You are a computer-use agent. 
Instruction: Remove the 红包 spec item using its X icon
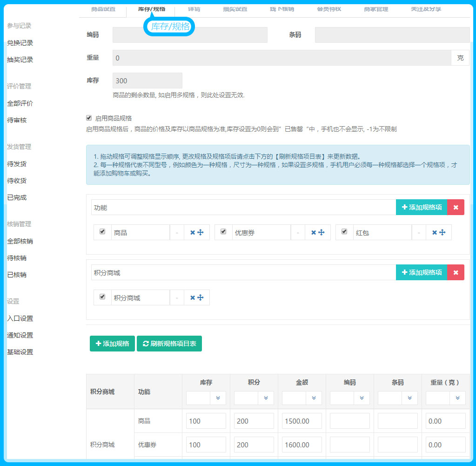point(435,232)
